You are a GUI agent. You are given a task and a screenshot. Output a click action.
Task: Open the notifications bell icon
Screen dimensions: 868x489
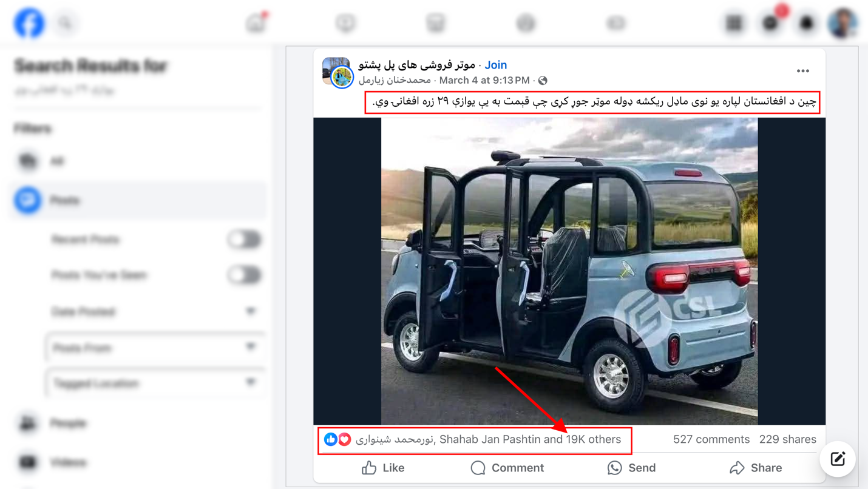click(x=807, y=23)
